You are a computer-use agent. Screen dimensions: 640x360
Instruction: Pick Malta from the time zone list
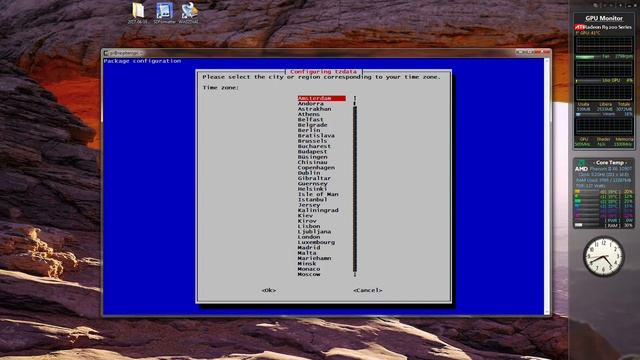307,253
